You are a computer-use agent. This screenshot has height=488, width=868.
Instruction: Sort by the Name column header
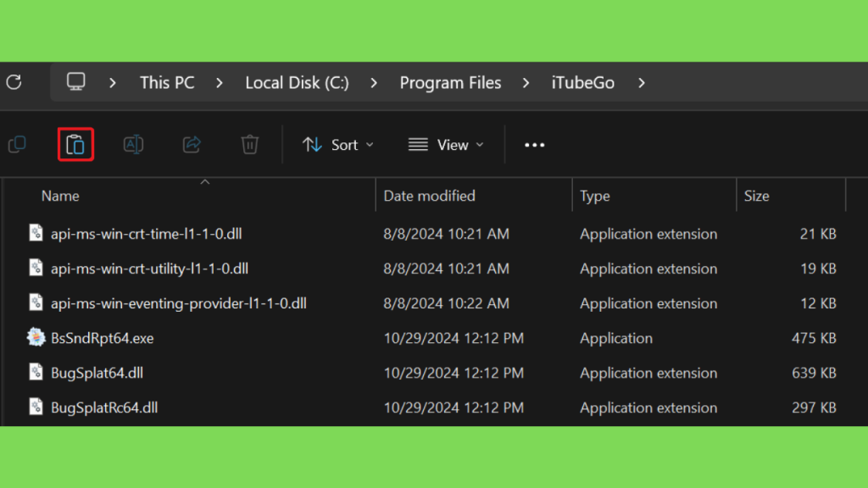pyautogui.click(x=60, y=196)
